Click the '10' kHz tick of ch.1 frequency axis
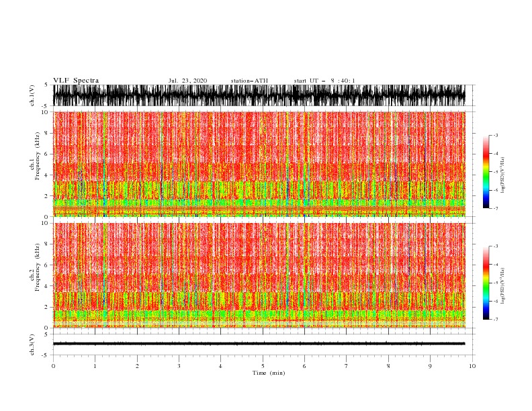Image resolution: width=532 pixels, height=411 pixels. click(x=46, y=112)
